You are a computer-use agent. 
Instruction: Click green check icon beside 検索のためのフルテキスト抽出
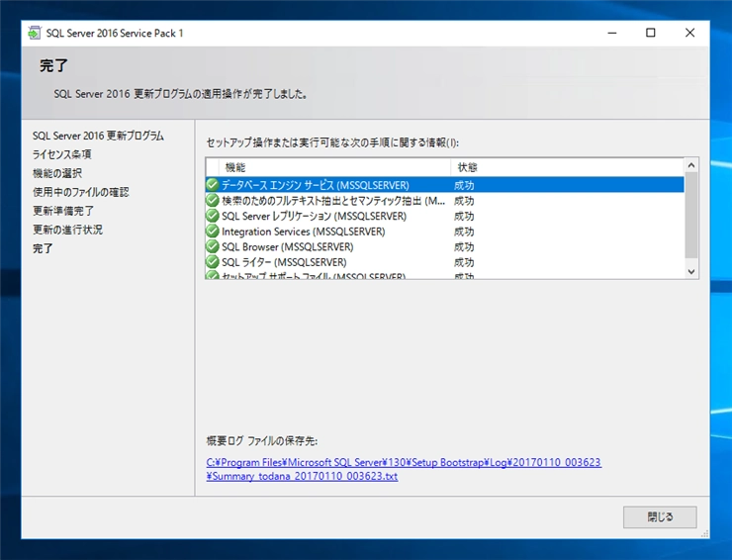213,201
